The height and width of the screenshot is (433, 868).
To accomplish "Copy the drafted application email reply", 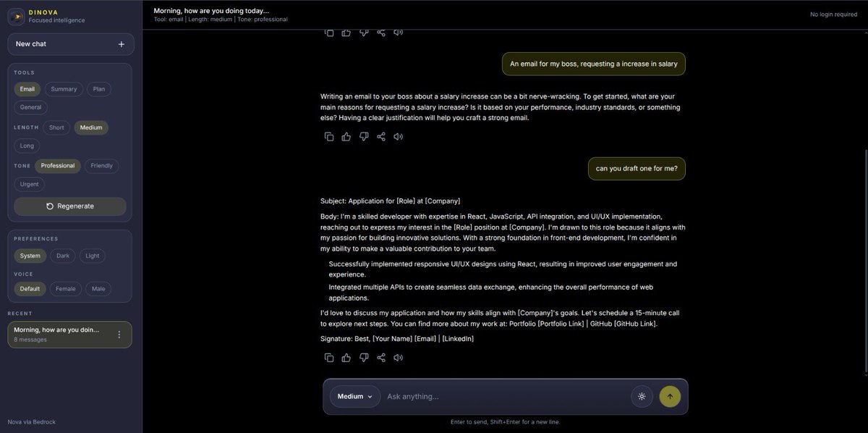I will pos(329,357).
